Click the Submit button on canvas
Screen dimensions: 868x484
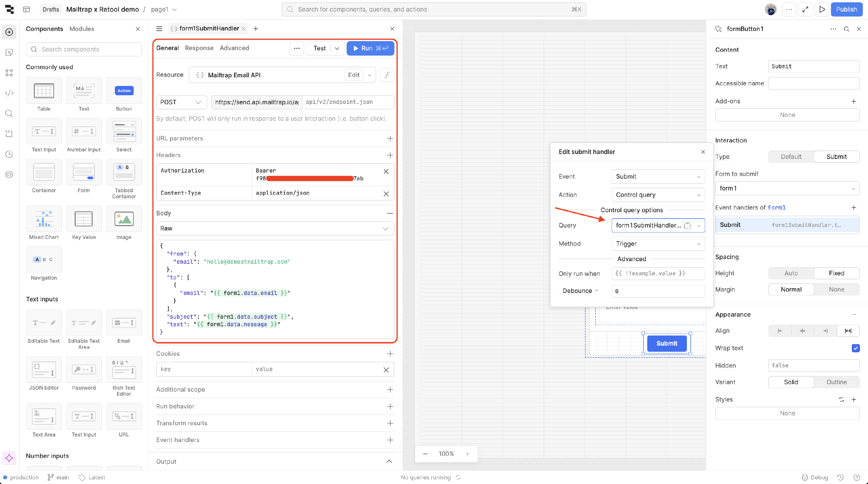click(667, 343)
